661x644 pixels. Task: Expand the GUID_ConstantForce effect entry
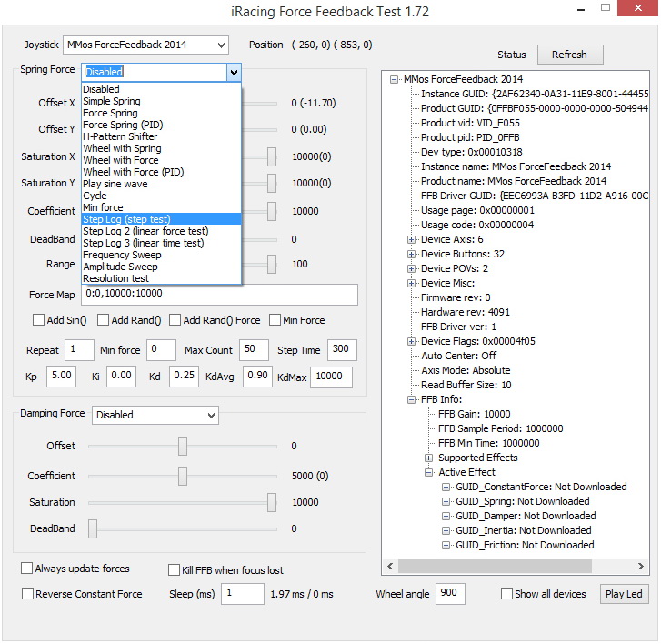pos(446,487)
